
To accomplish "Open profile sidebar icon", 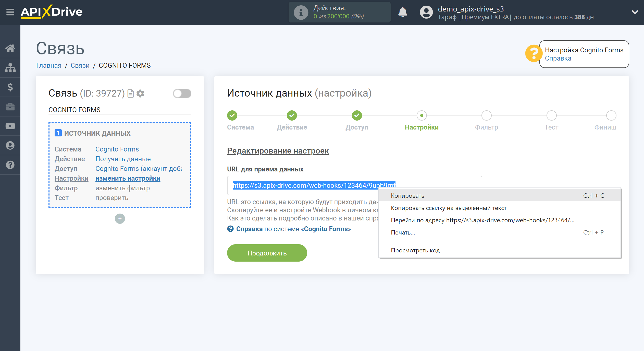I will click(10, 145).
